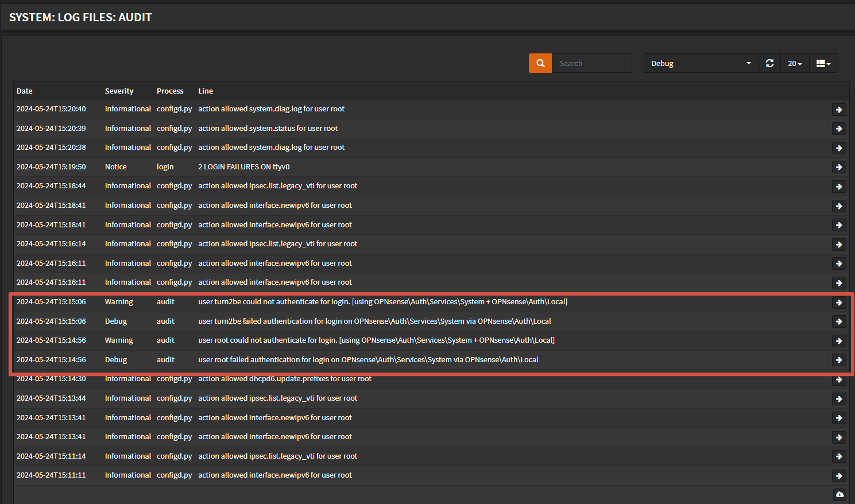Viewport: 855px width, 504px height.
Task: Sort by the Process column header
Action: (170, 91)
